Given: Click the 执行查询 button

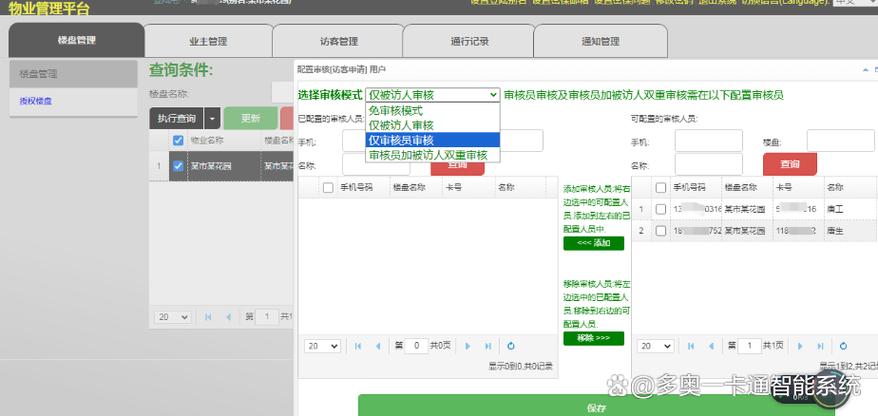Looking at the screenshot, I should [177, 118].
